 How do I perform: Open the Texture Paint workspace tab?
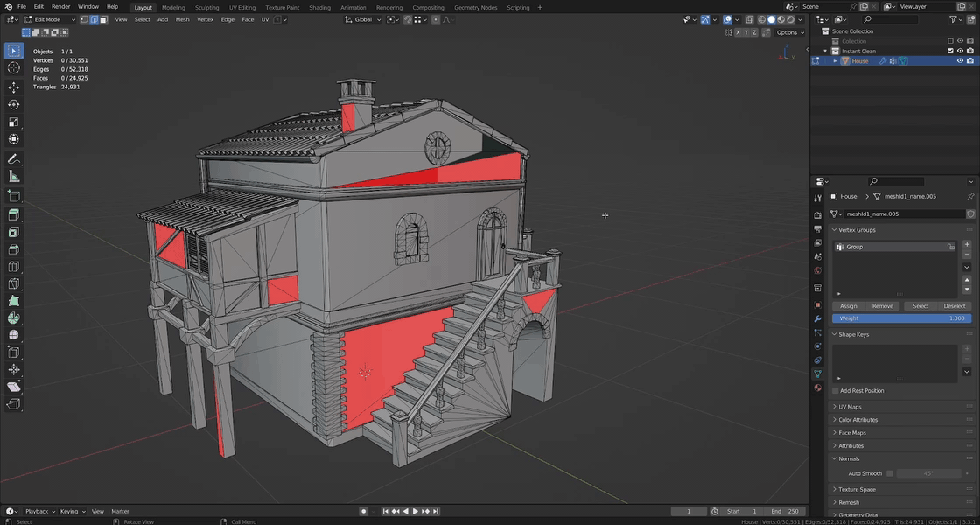(x=282, y=7)
